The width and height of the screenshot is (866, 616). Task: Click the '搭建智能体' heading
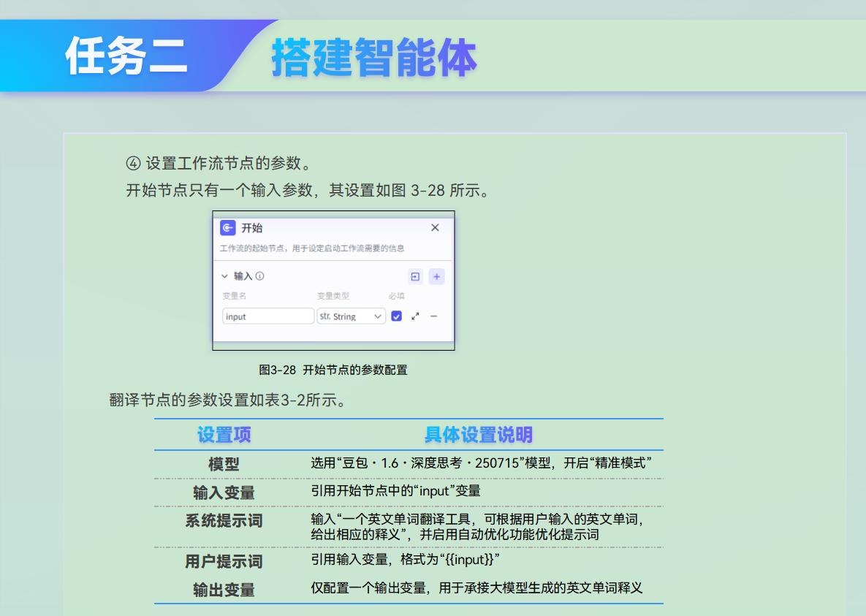[374, 57]
